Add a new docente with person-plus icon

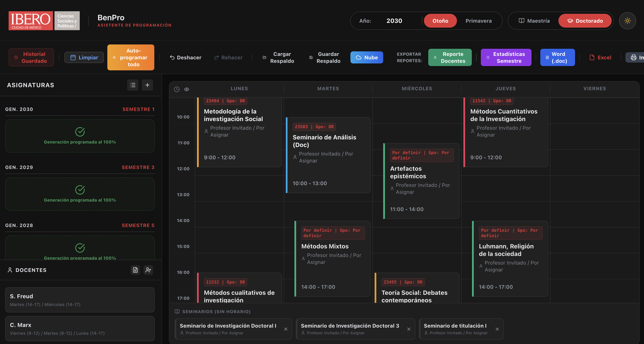click(x=148, y=270)
